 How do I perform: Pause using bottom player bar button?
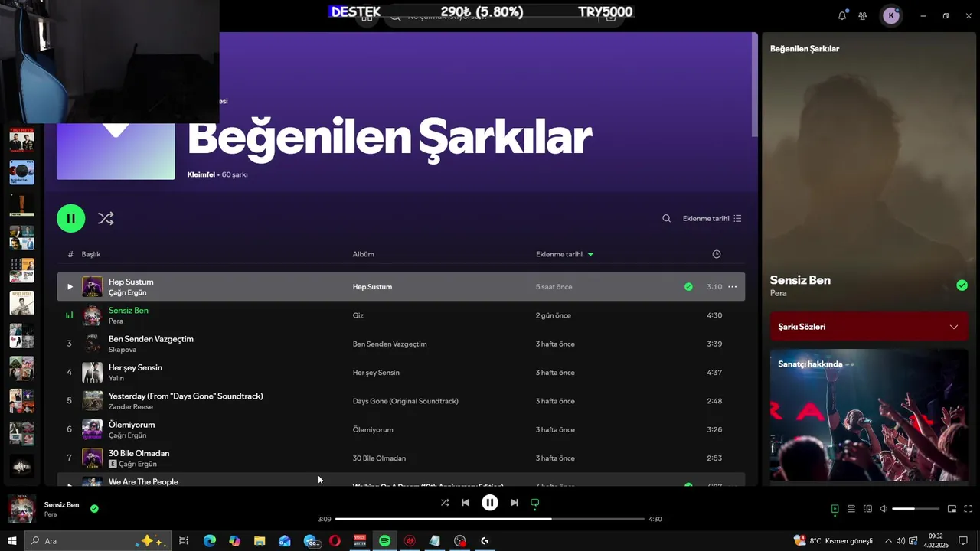tap(490, 503)
